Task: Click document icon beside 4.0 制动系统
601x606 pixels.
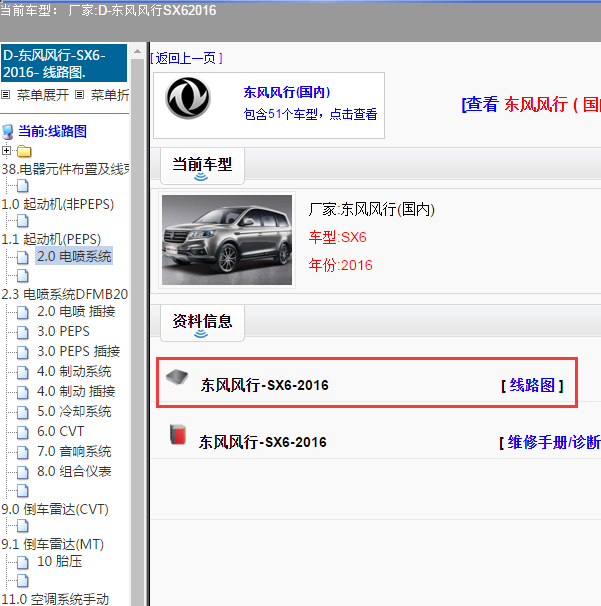Action: 23,372
